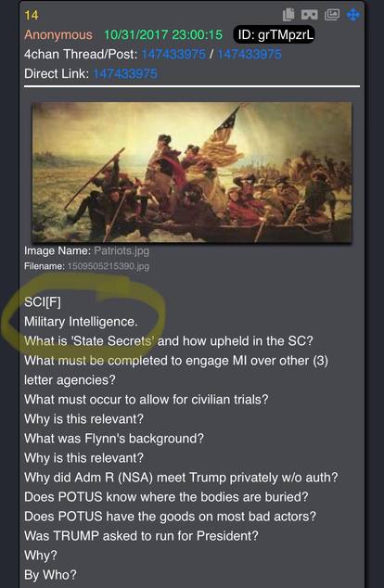Click the copy post documents icon
Screen dimensions: 384x588
[288, 15]
